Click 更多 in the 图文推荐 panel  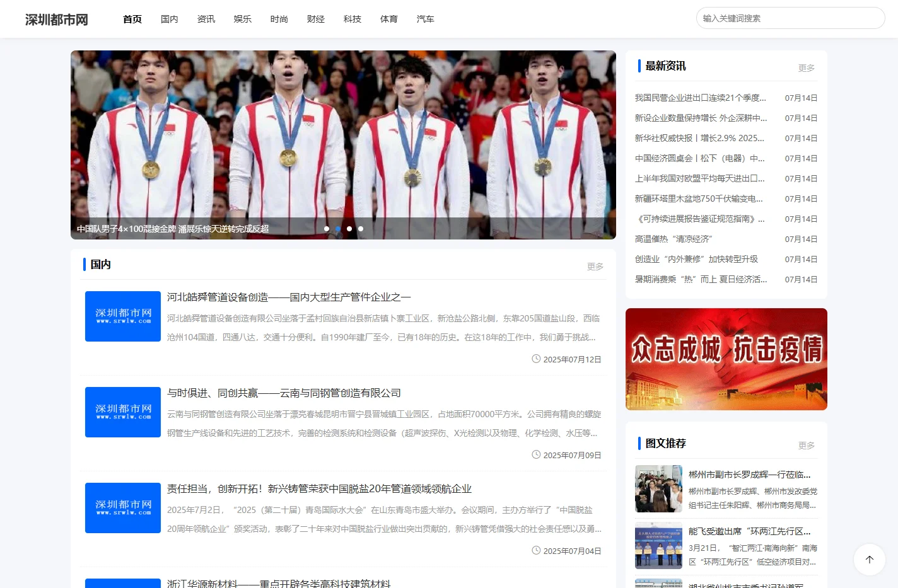pos(807,445)
